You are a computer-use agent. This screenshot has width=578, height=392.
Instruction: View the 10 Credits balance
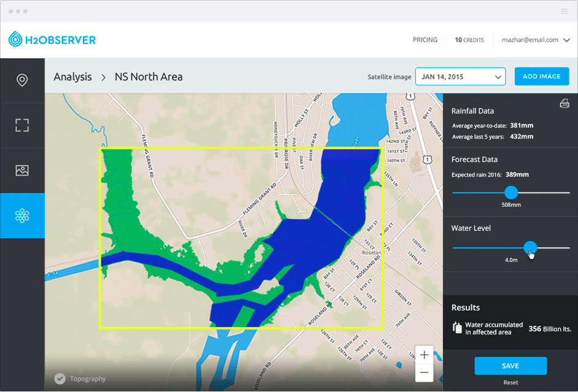[469, 40]
